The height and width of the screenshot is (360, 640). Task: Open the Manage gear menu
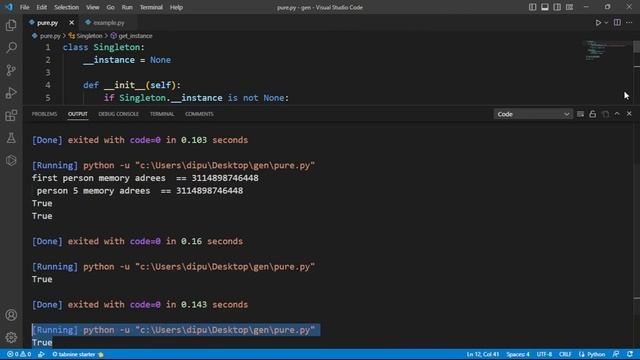(x=11, y=337)
